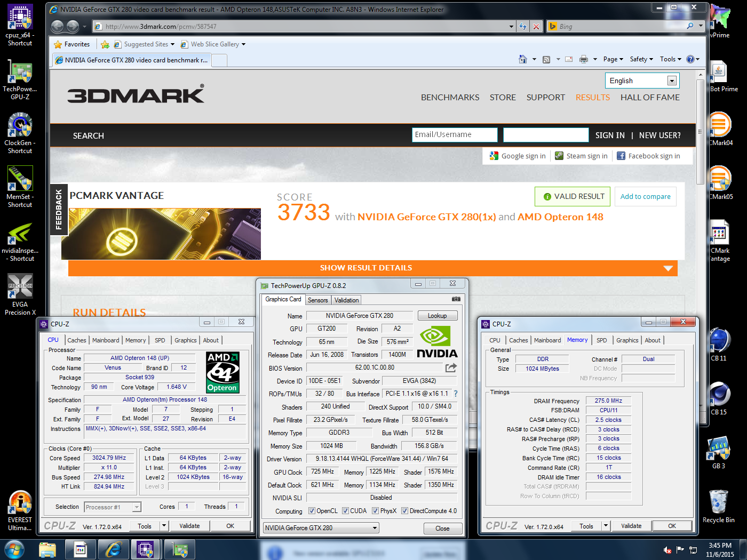The height and width of the screenshot is (560, 747).
Task: Open the GPU selector dropdown in GPU-Z
Action: 321,527
